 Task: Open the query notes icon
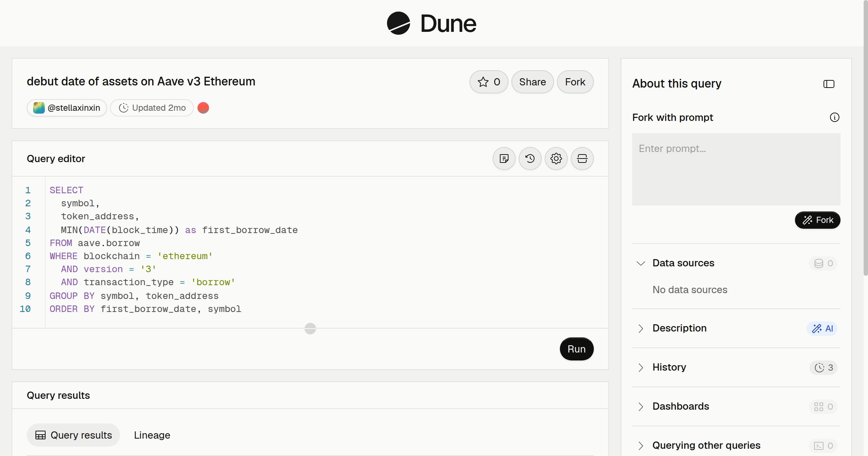pos(504,159)
